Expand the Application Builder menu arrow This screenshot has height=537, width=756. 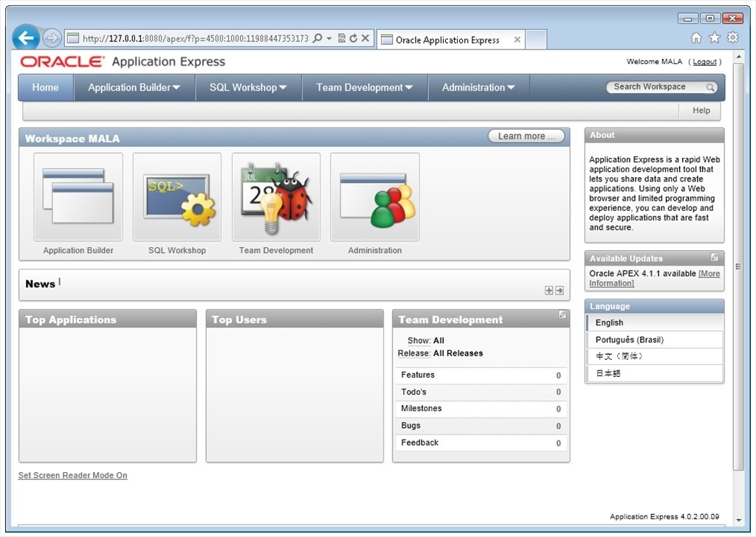(x=176, y=88)
